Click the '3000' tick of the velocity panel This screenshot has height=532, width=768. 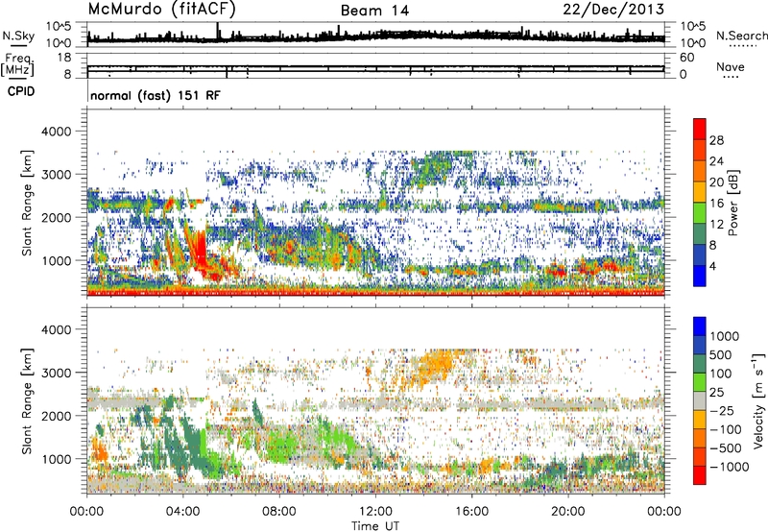(x=57, y=373)
